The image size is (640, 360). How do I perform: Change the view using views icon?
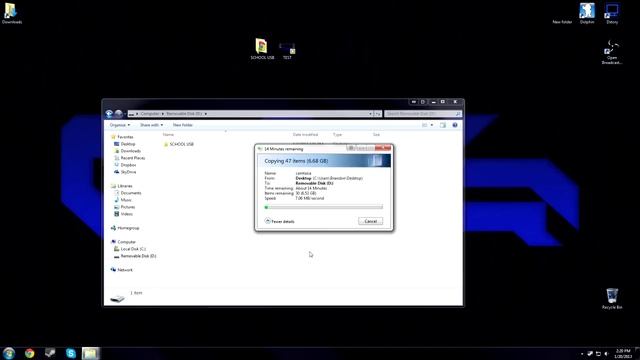424,125
